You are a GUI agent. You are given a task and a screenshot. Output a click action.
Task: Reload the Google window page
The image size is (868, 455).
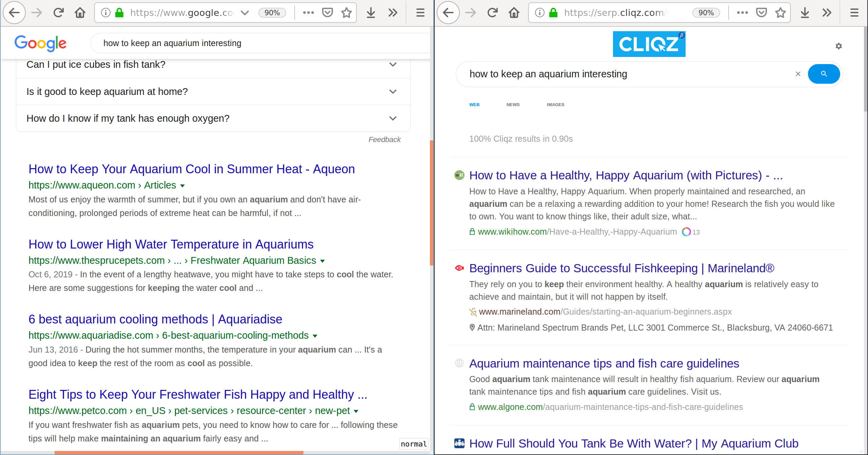[58, 13]
